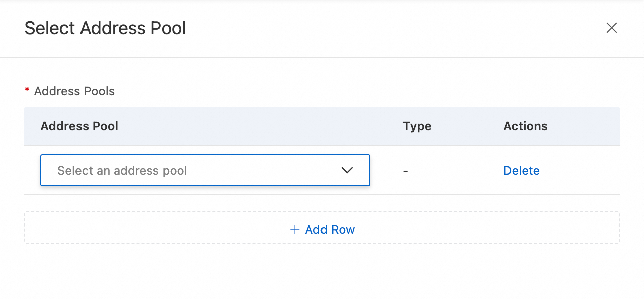Screen dimensions: 644x299
Task: Add a new row with Add Row
Action: tap(322, 230)
